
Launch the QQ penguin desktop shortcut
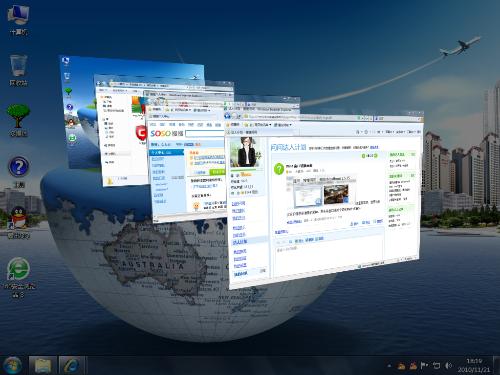pos(19,222)
